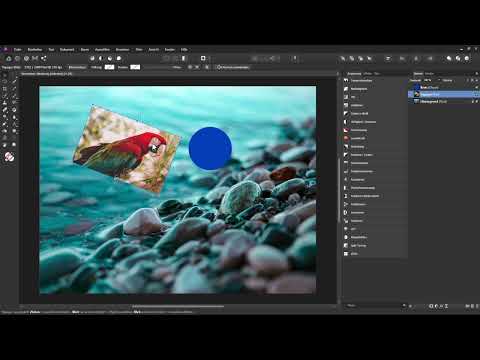Open the dropdown at Adjustments panel bottom
Image resolution: width=480 pixels, height=360 pixels.
(376, 306)
